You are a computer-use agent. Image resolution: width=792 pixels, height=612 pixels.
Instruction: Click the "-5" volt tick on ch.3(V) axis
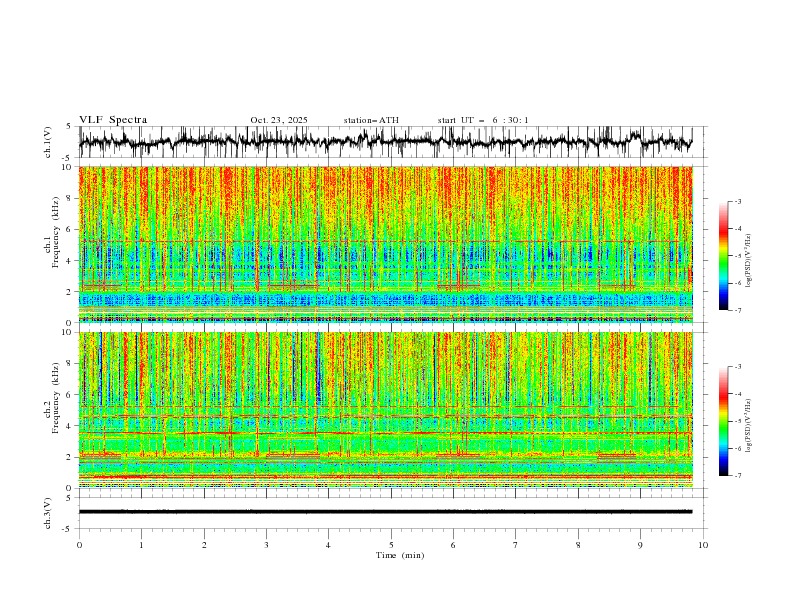click(67, 529)
